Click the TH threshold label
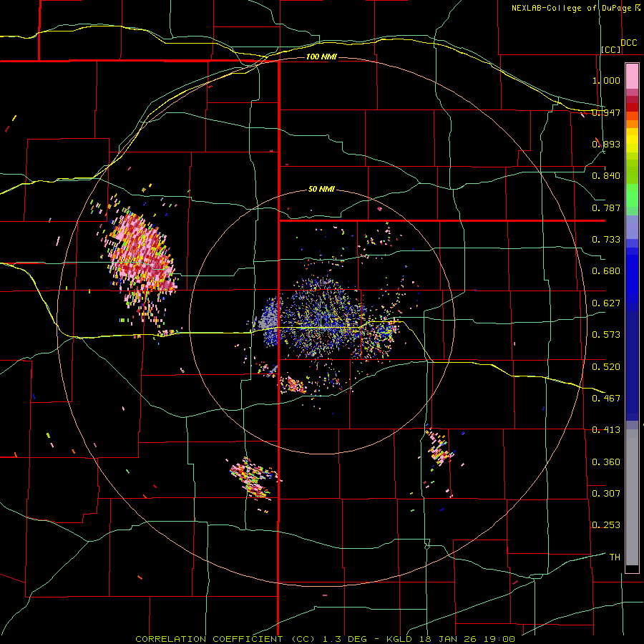This screenshot has height=644, width=644. click(x=615, y=557)
